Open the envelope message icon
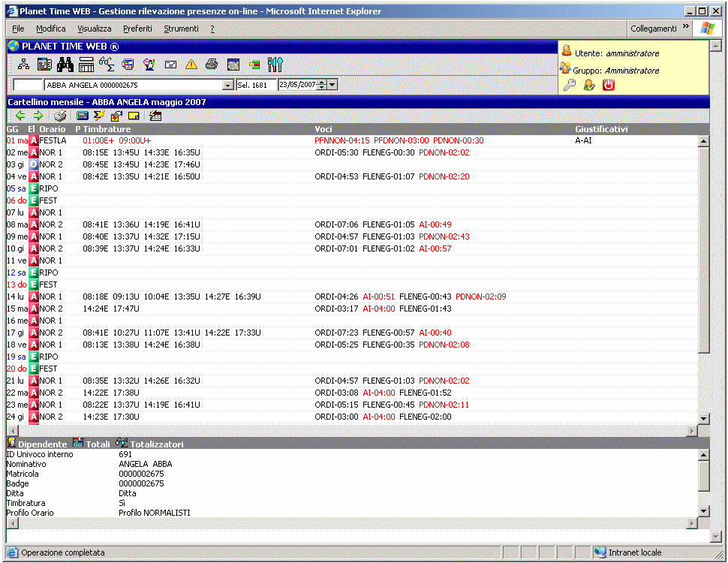This screenshot has width=728, height=563. [170, 65]
